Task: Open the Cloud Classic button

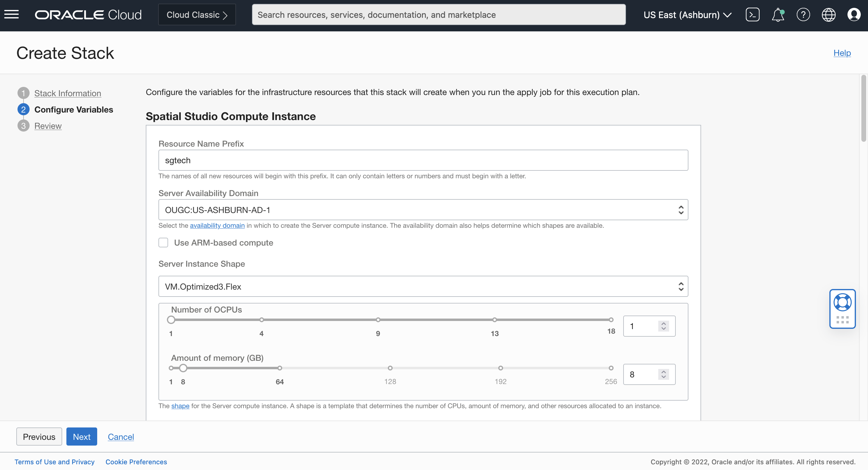Action: [x=197, y=14]
